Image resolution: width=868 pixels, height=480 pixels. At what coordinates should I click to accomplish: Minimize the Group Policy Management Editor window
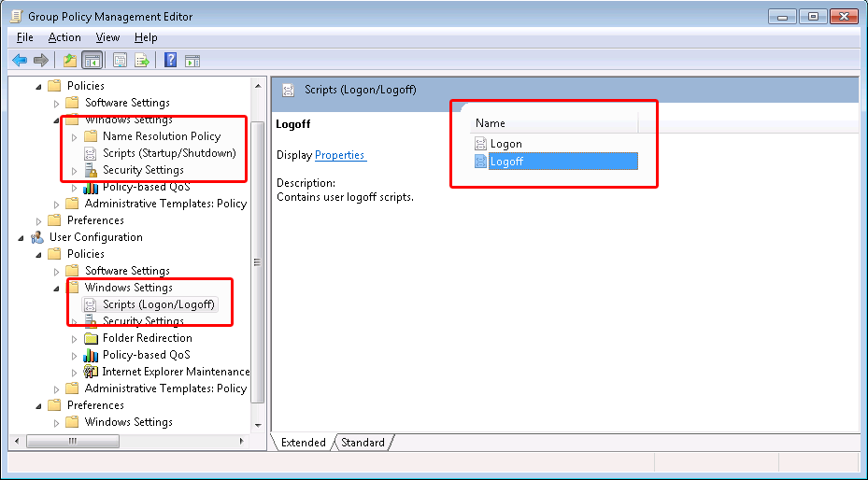(783, 17)
